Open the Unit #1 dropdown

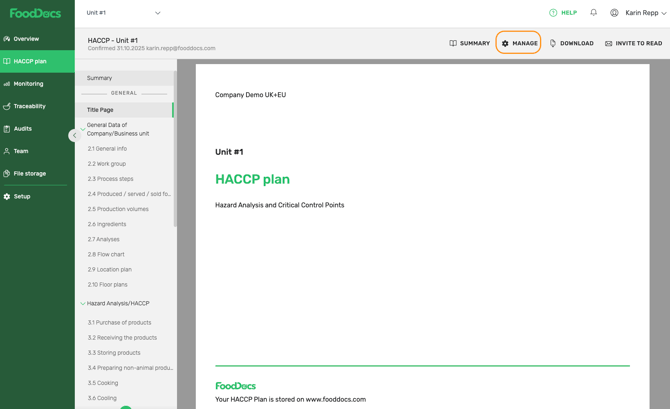[123, 13]
